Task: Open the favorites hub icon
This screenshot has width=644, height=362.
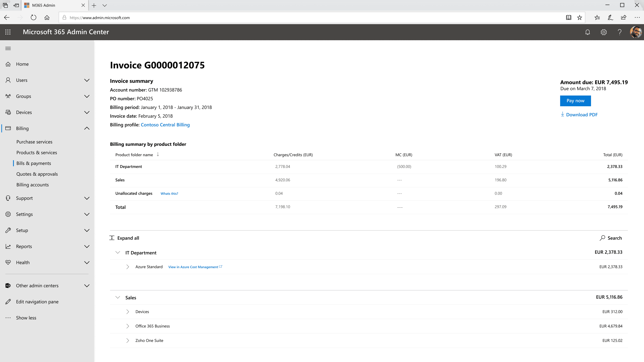Action: [x=597, y=17]
